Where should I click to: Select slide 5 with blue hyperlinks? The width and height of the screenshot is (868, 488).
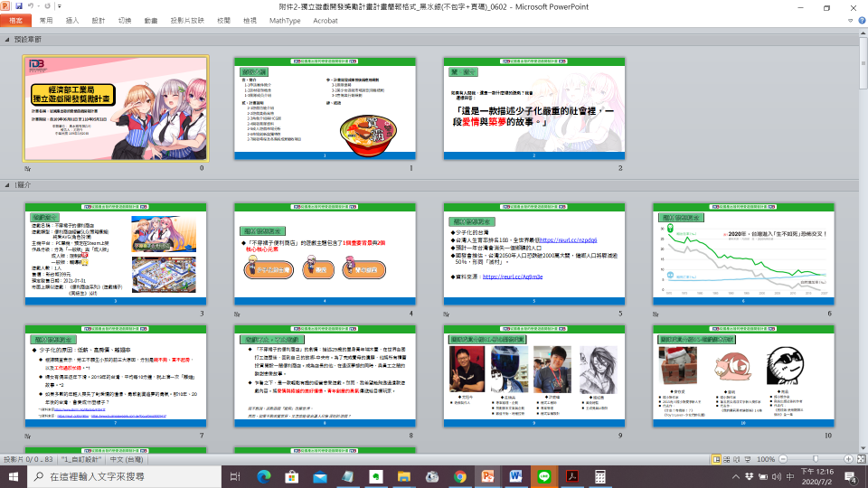pyautogui.click(x=534, y=254)
